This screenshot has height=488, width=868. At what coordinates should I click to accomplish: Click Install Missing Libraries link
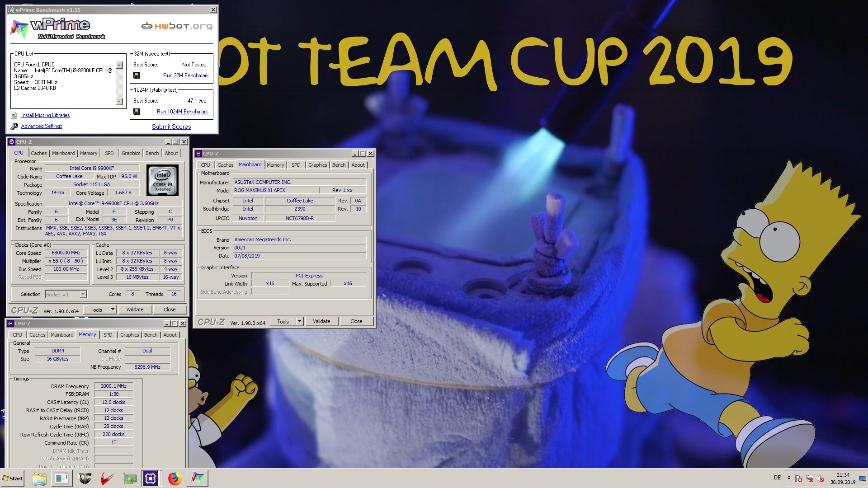tap(45, 116)
